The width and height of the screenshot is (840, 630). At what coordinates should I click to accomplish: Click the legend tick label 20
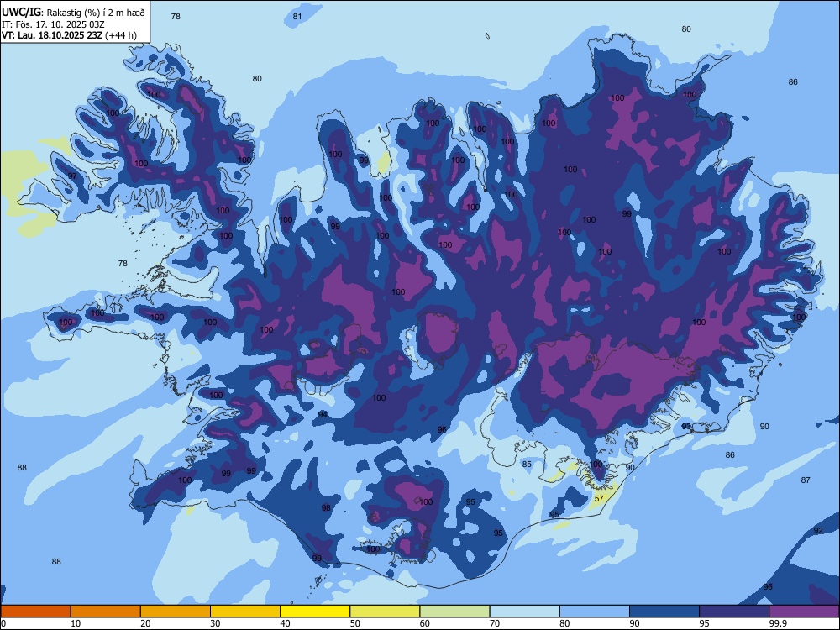pos(145,623)
